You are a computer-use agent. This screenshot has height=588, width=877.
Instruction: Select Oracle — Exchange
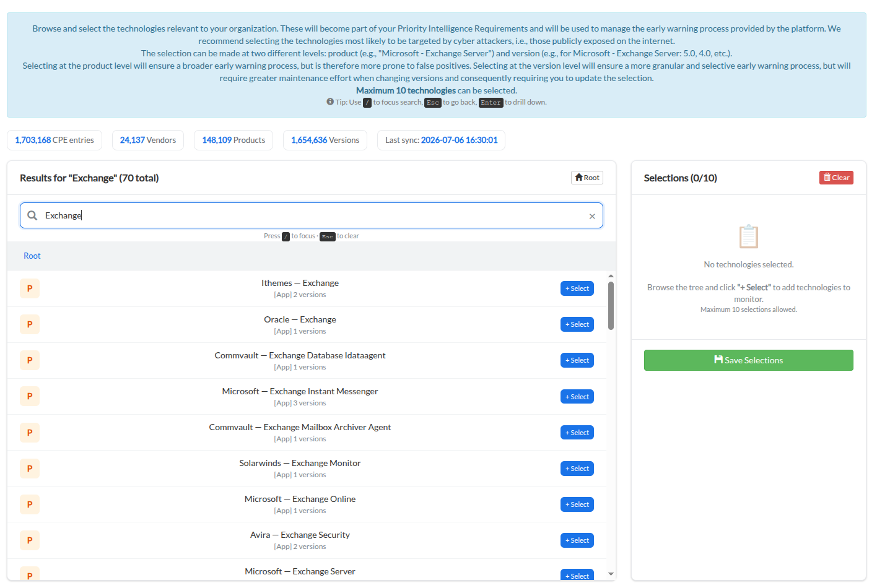pos(577,324)
